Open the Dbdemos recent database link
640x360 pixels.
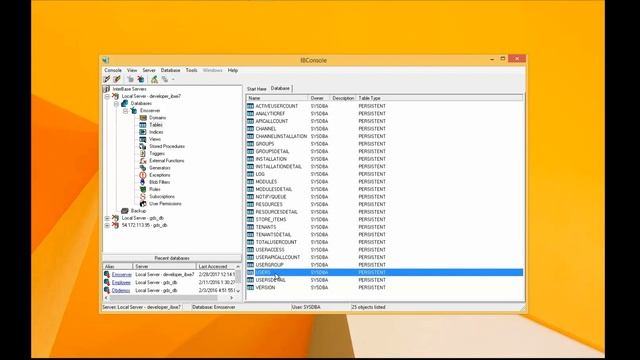(121, 291)
